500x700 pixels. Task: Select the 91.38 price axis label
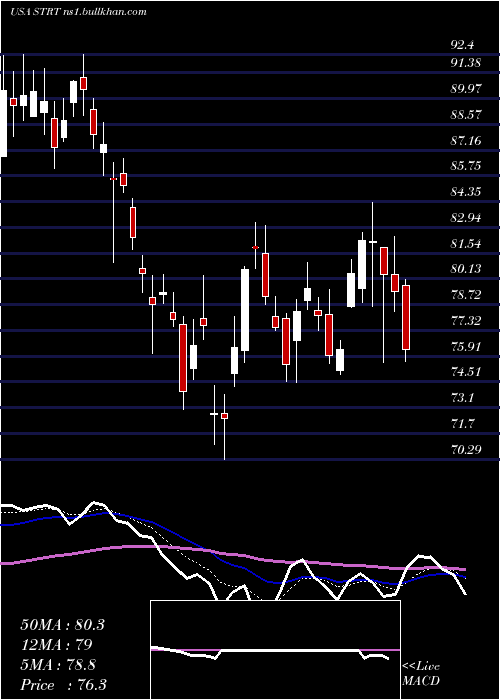pyautogui.click(x=466, y=63)
